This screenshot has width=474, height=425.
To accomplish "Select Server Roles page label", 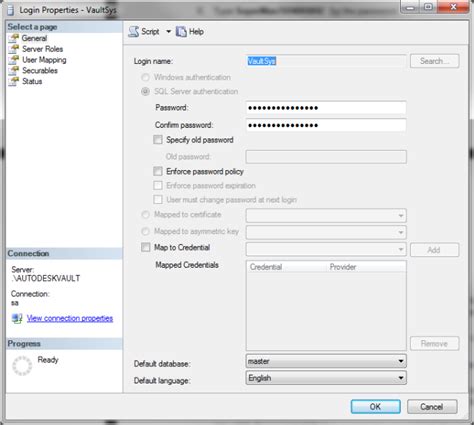I will click(43, 49).
